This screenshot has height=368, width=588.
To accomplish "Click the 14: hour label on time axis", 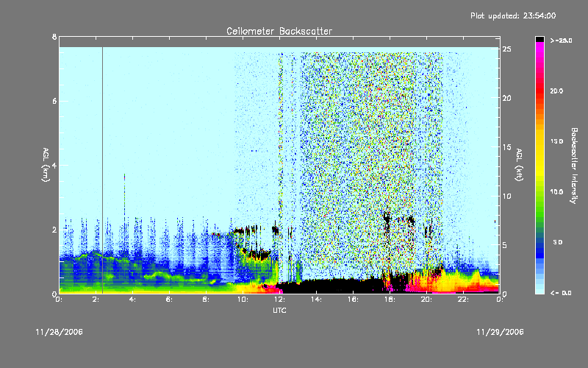I will pos(316,300).
